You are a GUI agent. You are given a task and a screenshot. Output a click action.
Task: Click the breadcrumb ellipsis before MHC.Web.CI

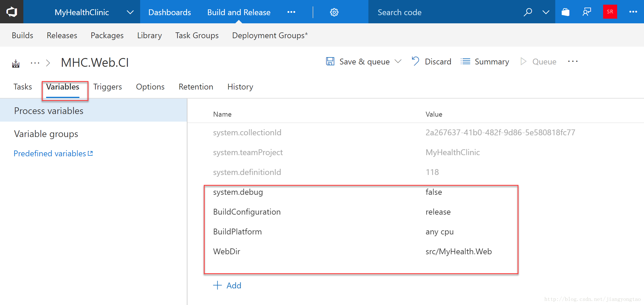(x=35, y=63)
